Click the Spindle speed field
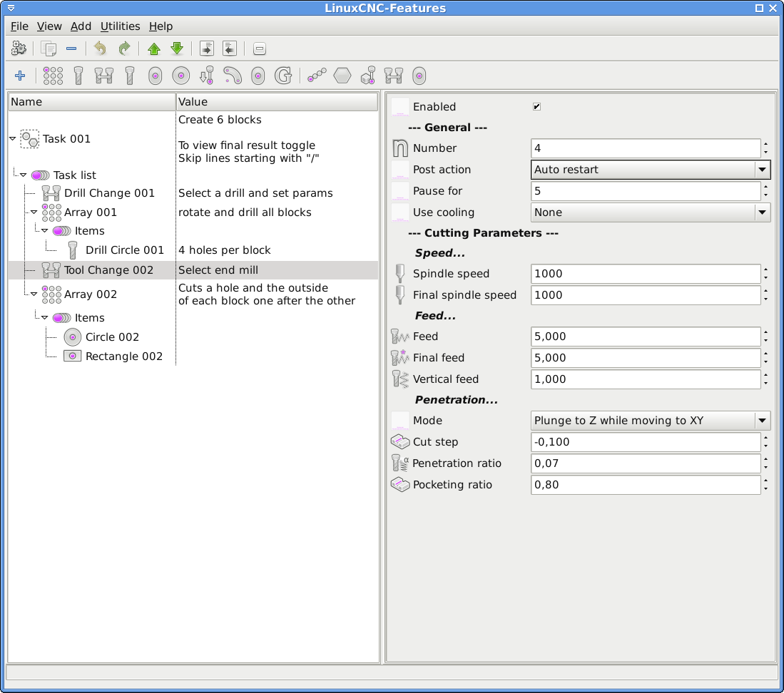This screenshot has width=784, height=693. tap(646, 274)
